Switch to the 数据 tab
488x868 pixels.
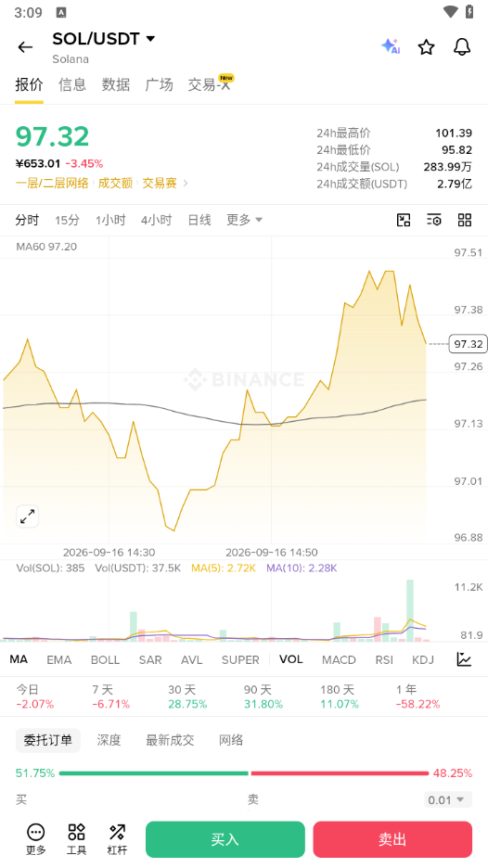point(115,84)
